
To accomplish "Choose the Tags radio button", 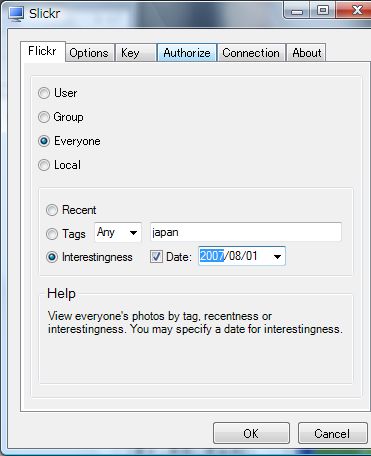I will tap(52, 234).
